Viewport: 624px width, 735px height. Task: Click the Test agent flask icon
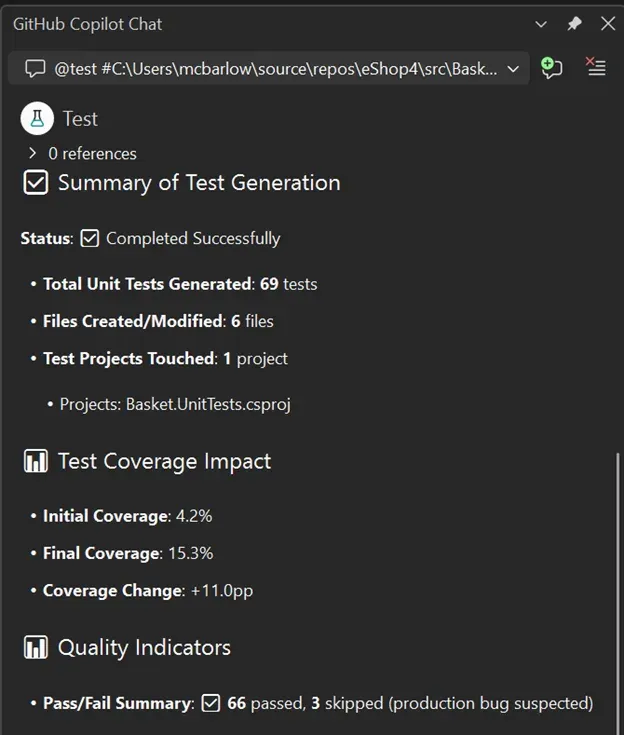[37, 119]
